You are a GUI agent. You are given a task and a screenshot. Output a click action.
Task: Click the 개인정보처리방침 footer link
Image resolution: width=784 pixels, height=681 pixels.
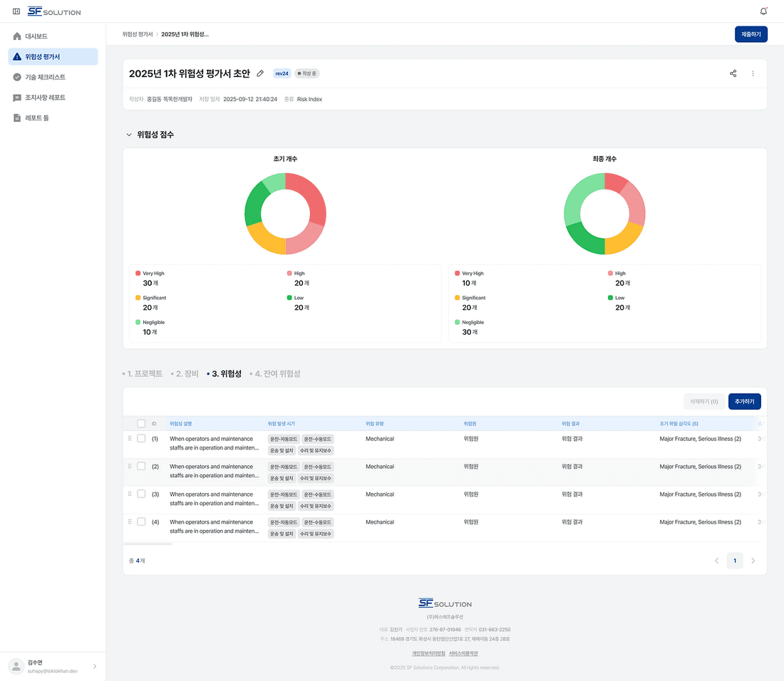coord(428,653)
